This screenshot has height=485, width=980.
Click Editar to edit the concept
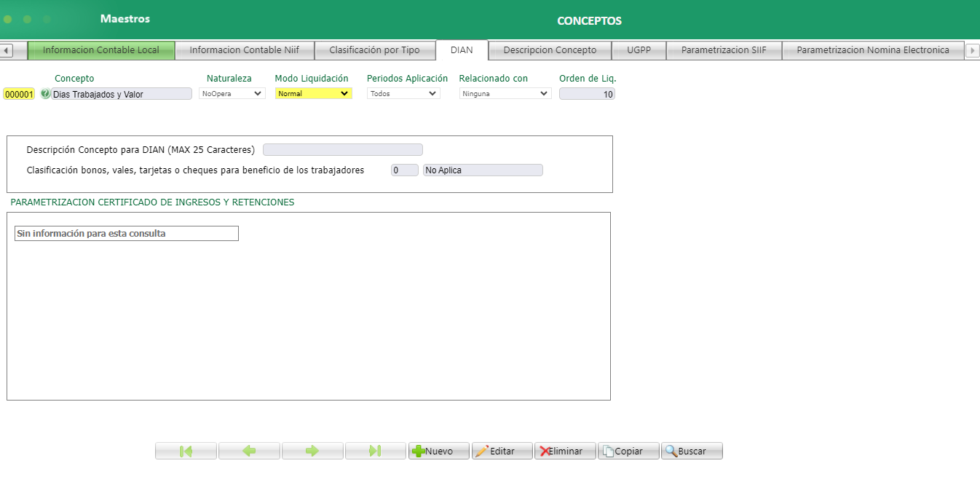pyautogui.click(x=502, y=451)
